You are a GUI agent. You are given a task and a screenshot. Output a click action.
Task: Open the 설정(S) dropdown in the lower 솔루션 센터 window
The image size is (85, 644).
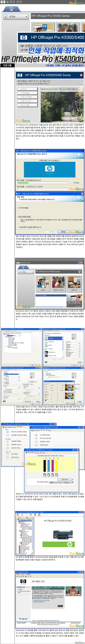pyautogui.click(x=26, y=272)
